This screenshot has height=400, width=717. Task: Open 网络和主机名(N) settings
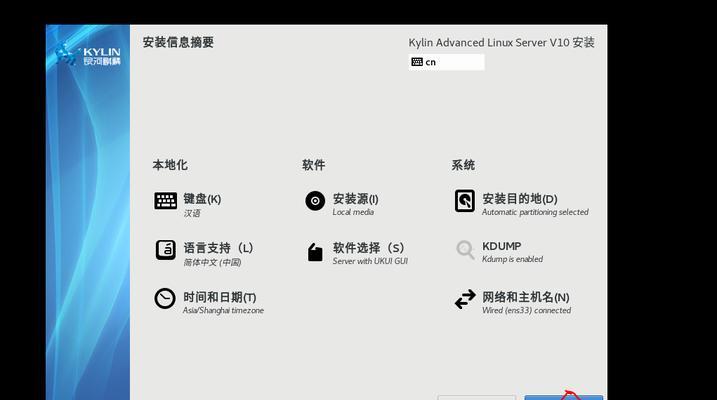[525, 297]
